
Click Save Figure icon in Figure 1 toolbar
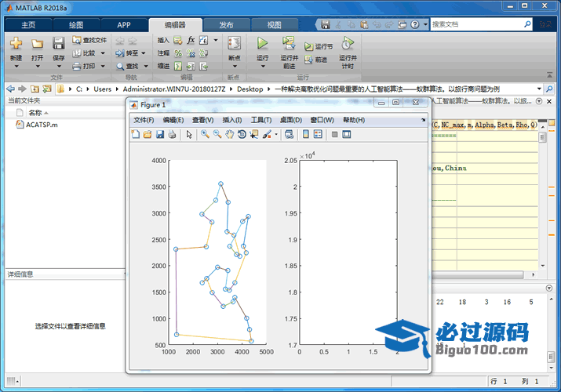(160, 134)
